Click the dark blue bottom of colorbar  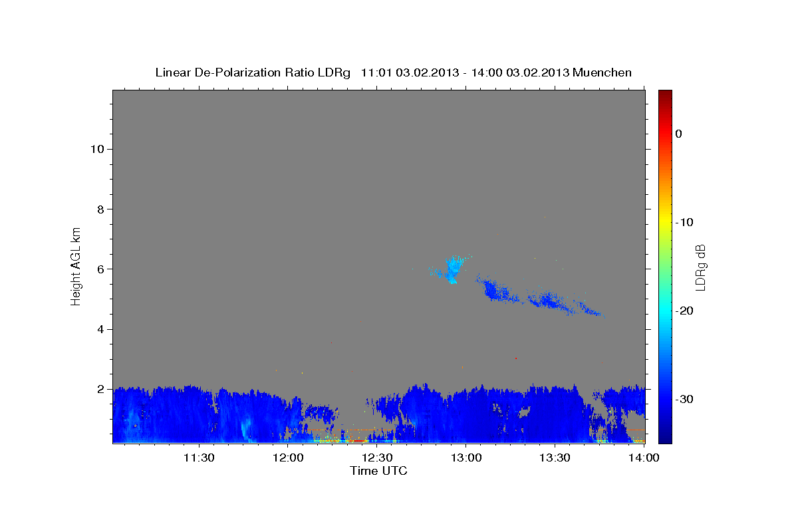pos(665,437)
